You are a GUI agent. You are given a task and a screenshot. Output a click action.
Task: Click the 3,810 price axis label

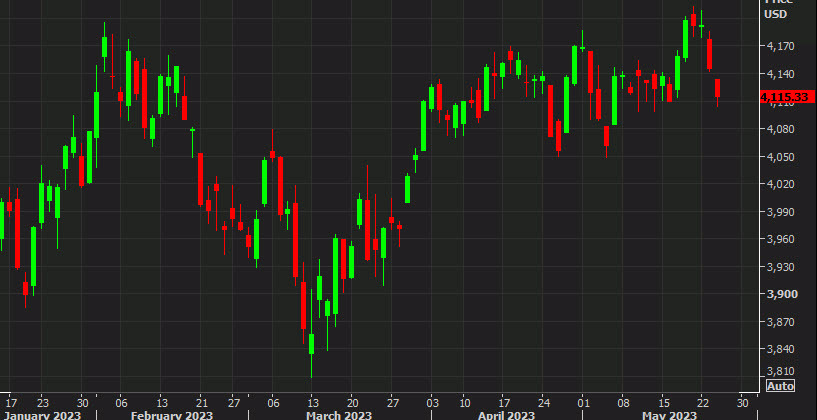click(x=779, y=372)
